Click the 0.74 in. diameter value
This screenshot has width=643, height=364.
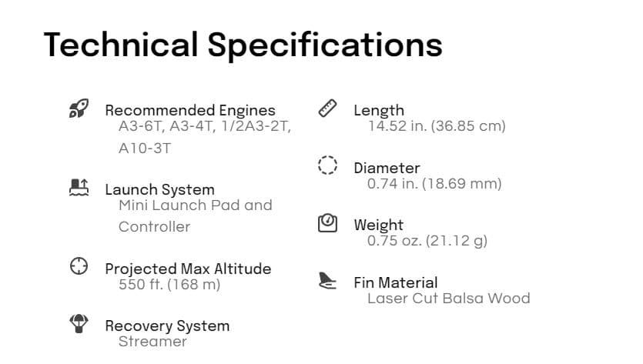coord(434,183)
